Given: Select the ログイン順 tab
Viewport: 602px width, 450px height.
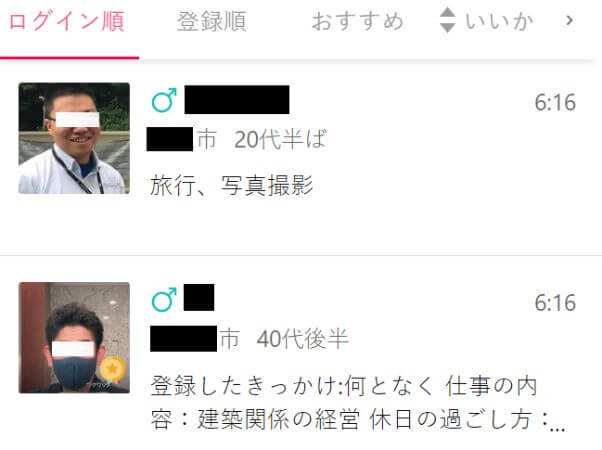Looking at the screenshot, I should coord(67,21).
